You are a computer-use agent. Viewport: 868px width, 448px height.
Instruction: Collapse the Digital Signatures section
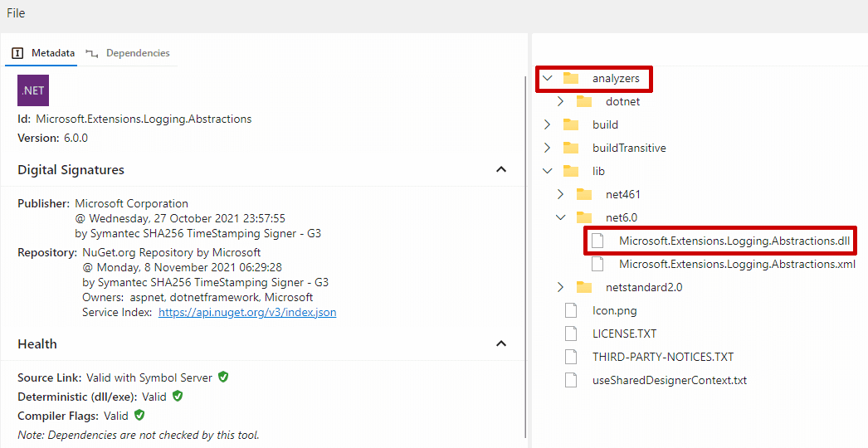[500, 169]
